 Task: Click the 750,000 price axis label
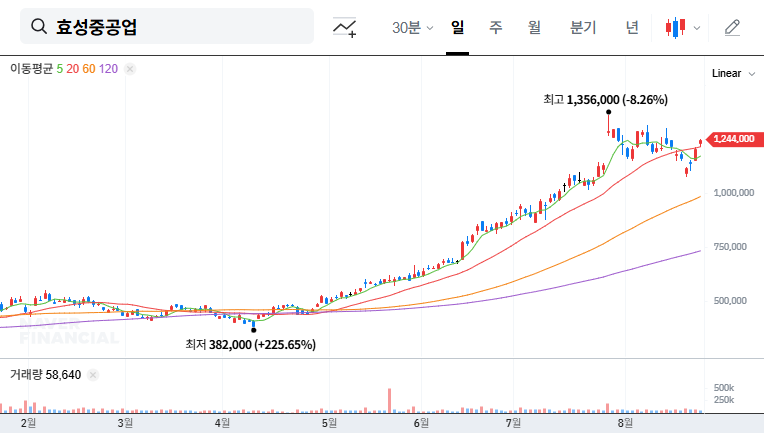tap(730, 247)
